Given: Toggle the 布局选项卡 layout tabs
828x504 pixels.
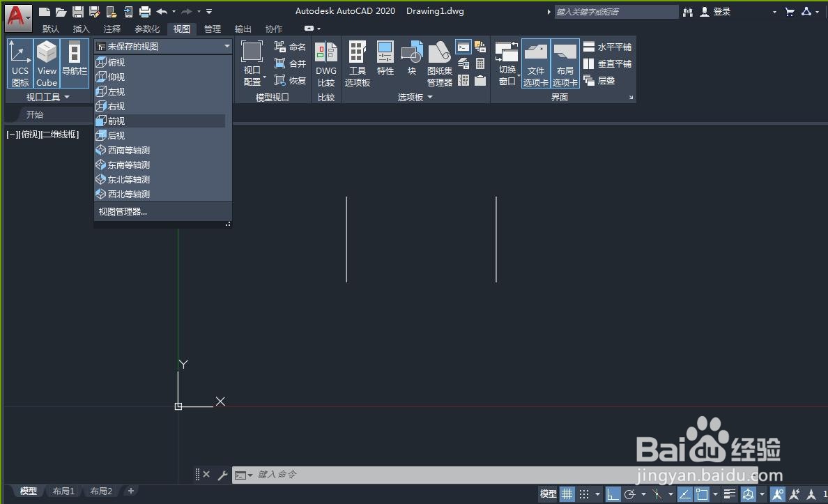Looking at the screenshot, I should click(565, 63).
